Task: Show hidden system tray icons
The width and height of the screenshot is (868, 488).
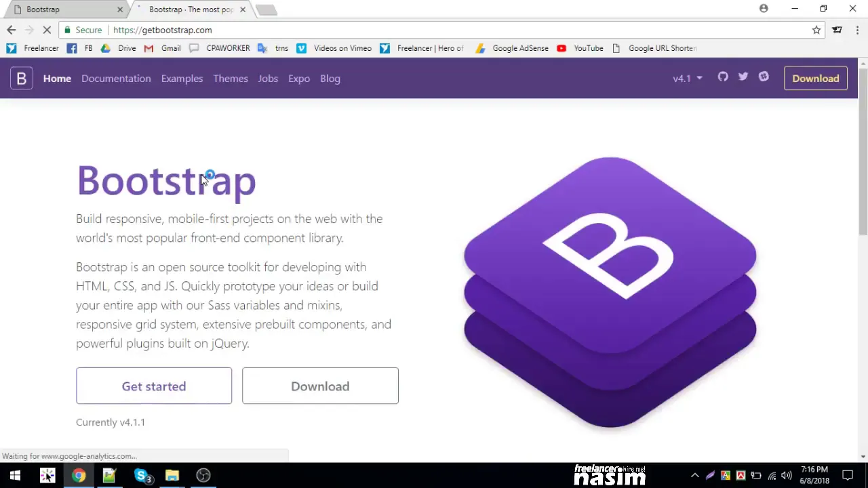Action: coord(695,476)
